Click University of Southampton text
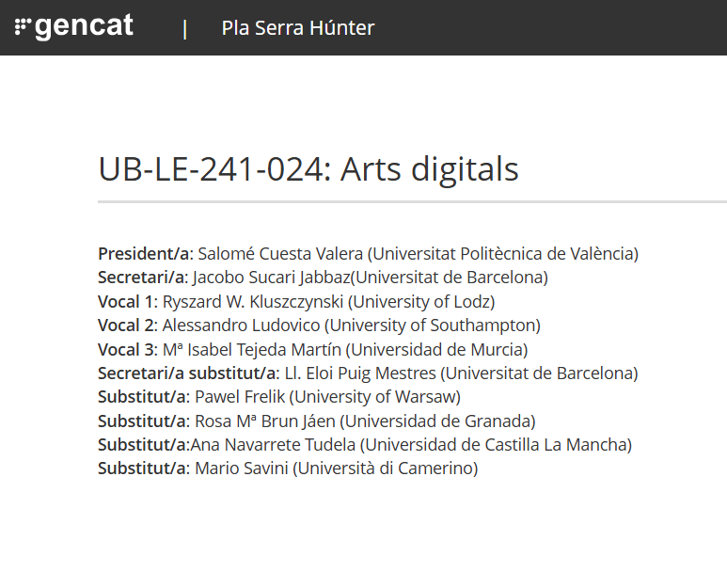 432,326
